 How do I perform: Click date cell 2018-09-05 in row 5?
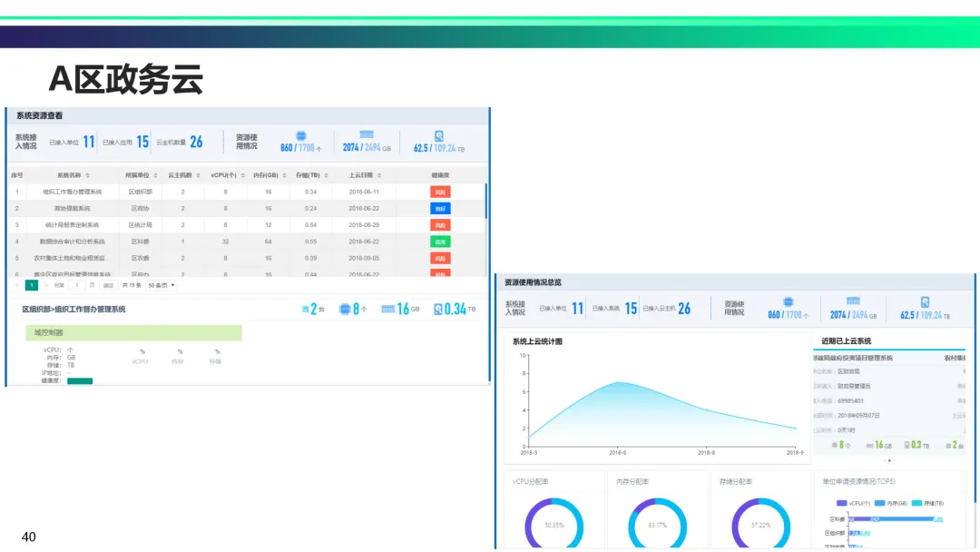[x=364, y=258]
